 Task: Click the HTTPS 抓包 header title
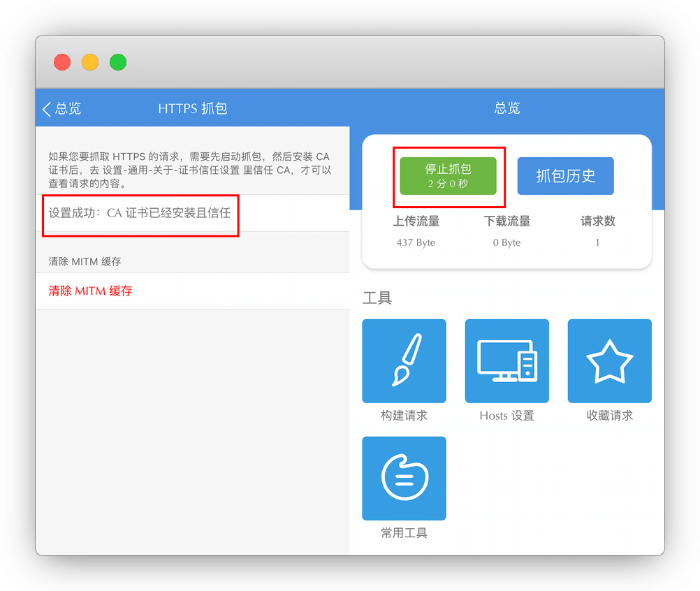192,108
